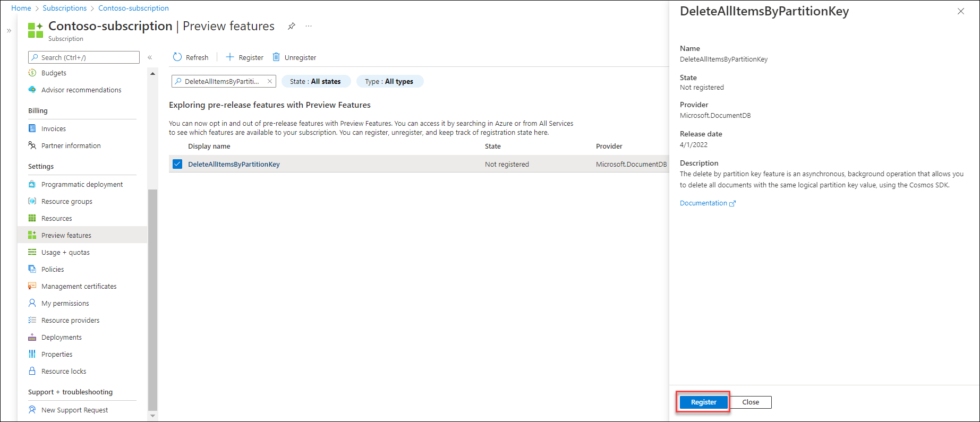Viewport: 980px width, 422px height.
Task: Click the sidebar Search (Ctrl+/) field
Action: [84, 57]
